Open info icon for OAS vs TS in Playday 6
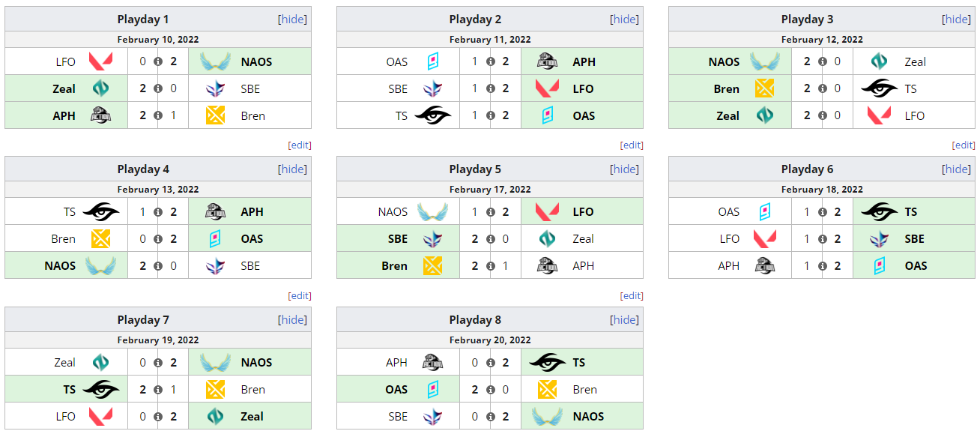Screen dimensions: 980x434 822,212
